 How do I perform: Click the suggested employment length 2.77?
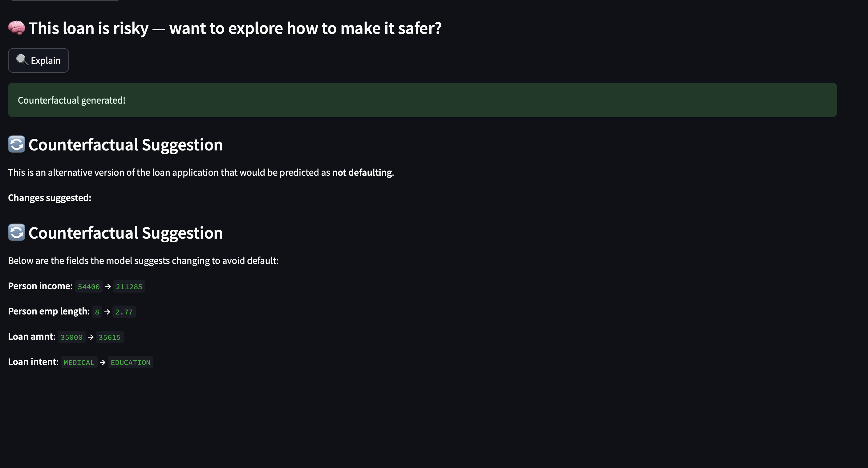pos(124,312)
